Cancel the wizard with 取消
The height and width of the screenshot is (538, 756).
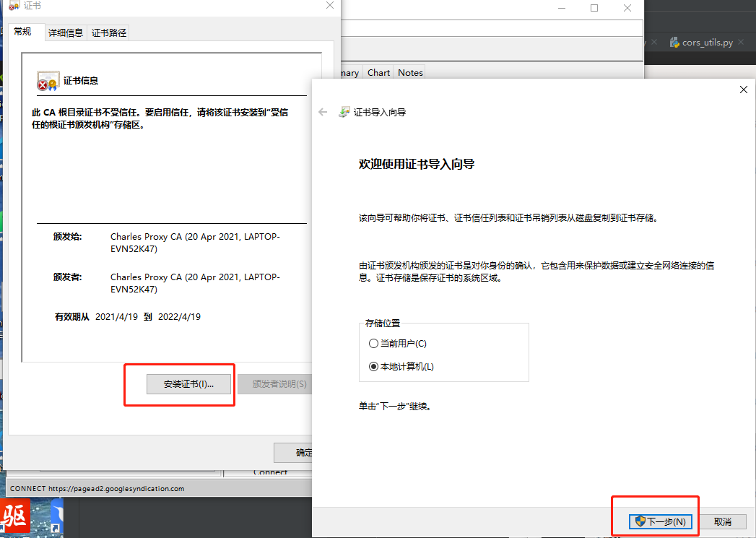722,521
